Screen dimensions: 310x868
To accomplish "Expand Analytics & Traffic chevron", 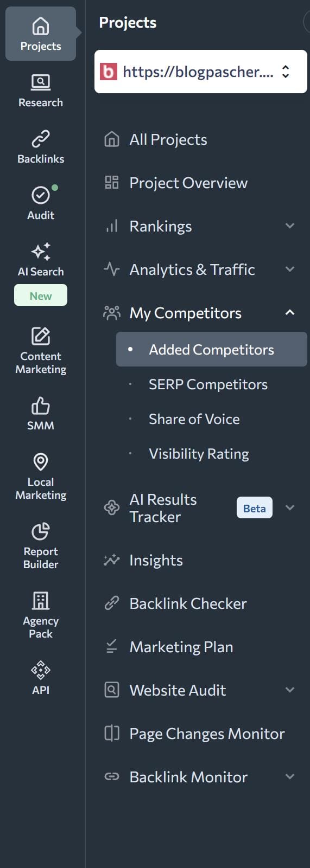I will (290, 269).
